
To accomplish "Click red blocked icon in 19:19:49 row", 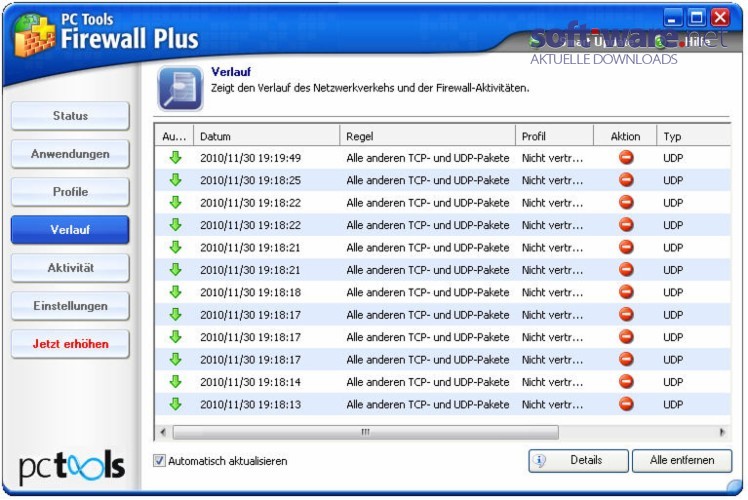I will pyautogui.click(x=626, y=157).
